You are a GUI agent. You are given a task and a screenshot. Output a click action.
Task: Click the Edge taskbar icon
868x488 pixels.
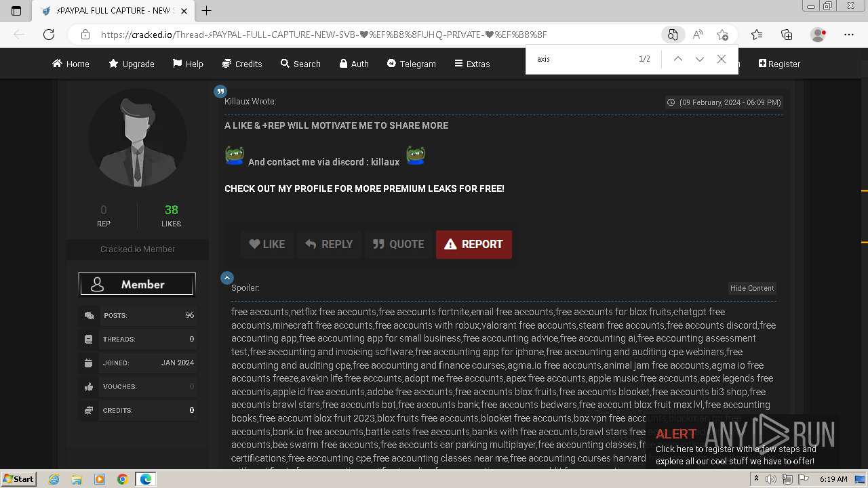click(145, 479)
